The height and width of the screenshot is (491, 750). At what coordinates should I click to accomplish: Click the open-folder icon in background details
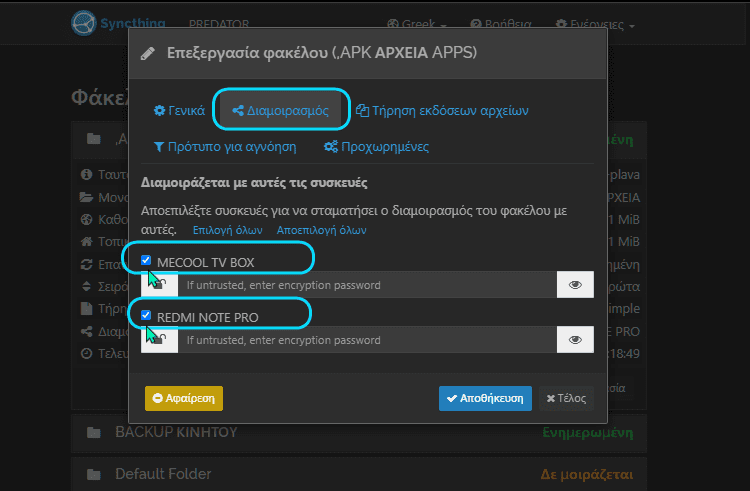click(x=87, y=197)
